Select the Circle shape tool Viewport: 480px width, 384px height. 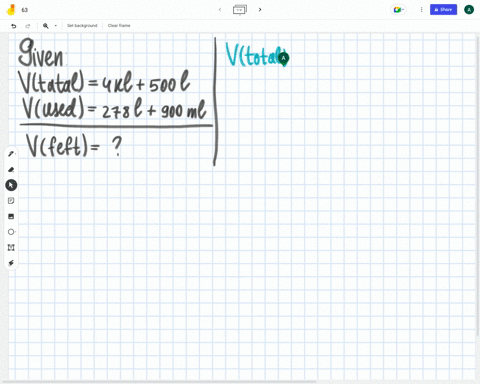[x=11, y=232]
